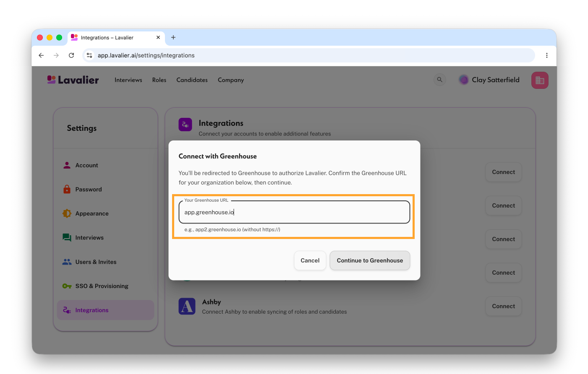The width and height of the screenshot is (588, 374).
Task: Click Clay Satterfield's purple avatar
Action: (464, 80)
